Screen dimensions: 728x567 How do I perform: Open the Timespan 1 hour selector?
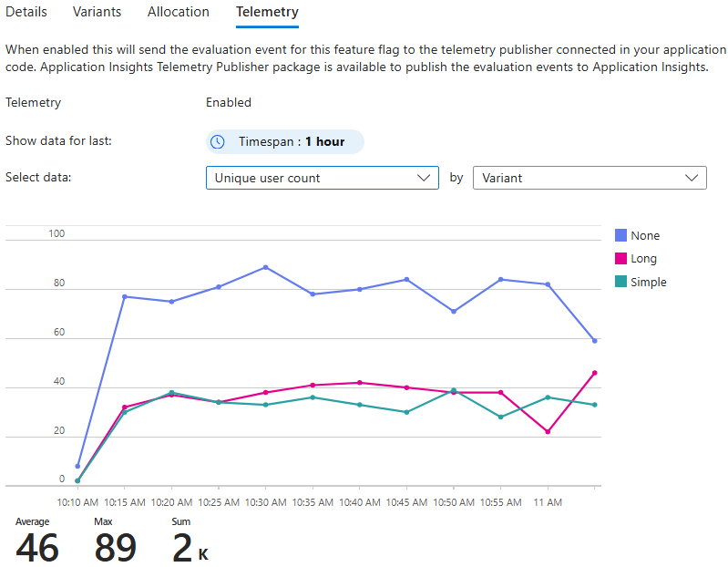click(285, 142)
